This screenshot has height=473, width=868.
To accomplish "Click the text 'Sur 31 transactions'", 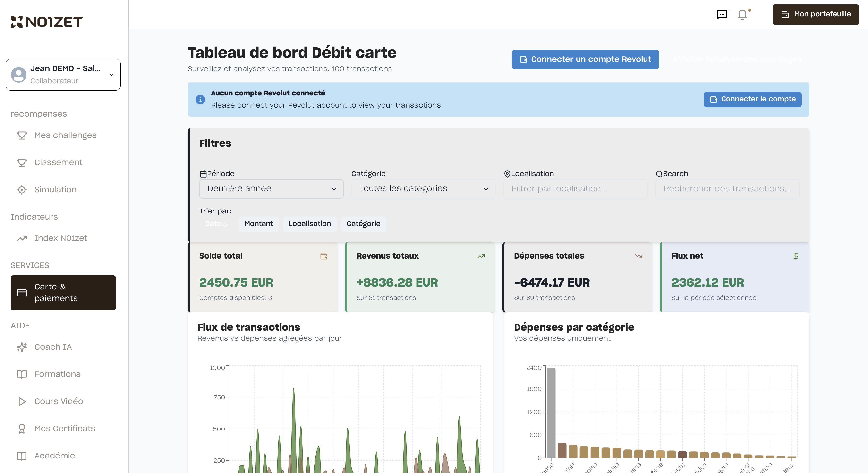I will coord(386,298).
